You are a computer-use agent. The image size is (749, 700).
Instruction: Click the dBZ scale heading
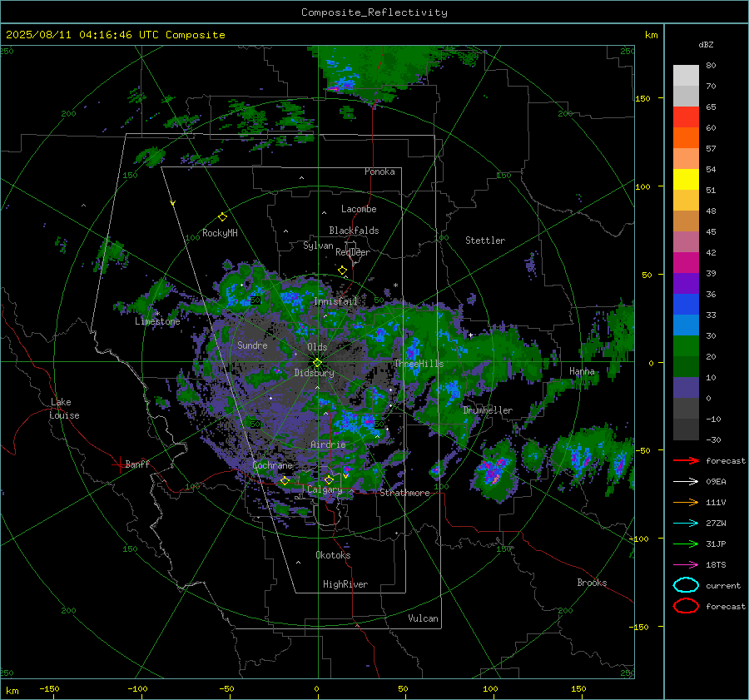coord(706,45)
